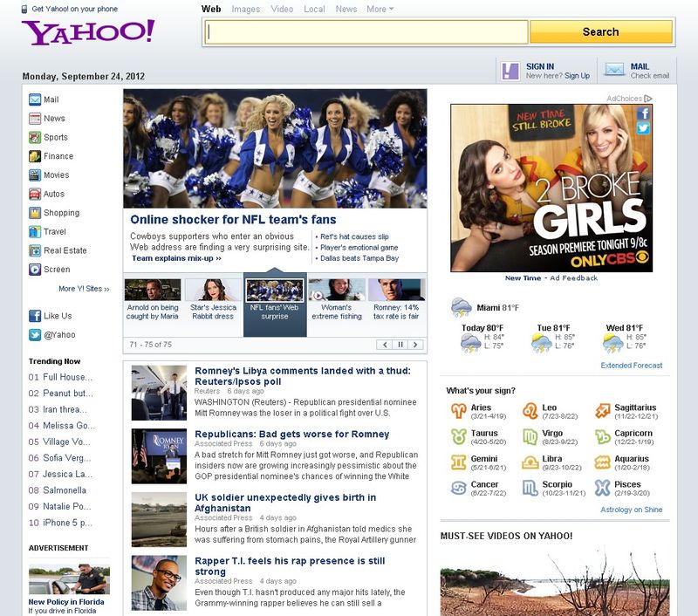Click the Sagittarius arrow symbol
Image resolution: width=698 pixels, height=616 pixels.
(x=603, y=411)
